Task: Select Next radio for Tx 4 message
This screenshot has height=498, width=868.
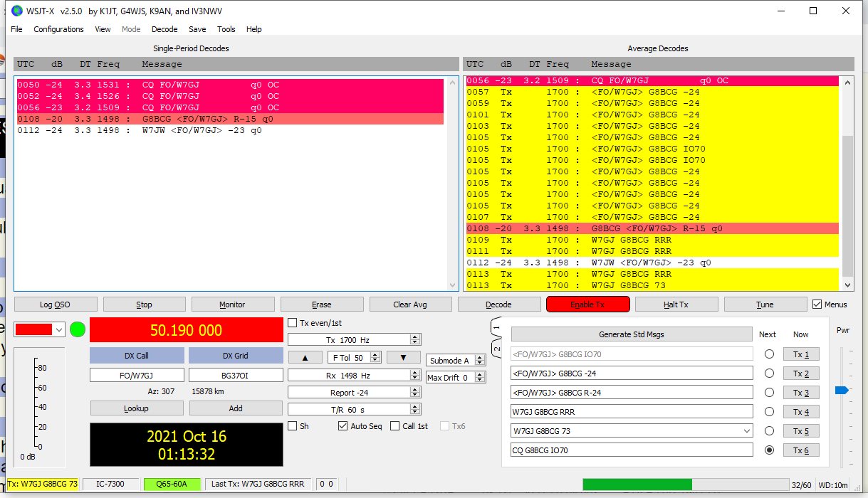Action: pyautogui.click(x=768, y=412)
